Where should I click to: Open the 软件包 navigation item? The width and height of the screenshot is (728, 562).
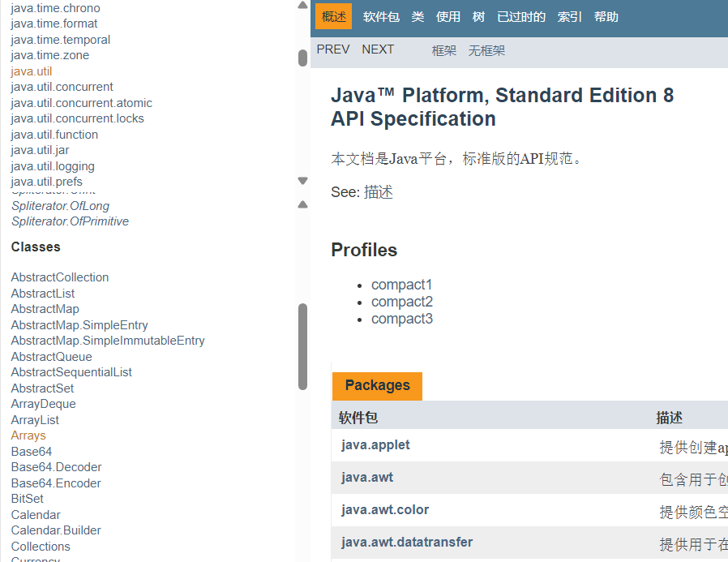click(x=381, y=16)
